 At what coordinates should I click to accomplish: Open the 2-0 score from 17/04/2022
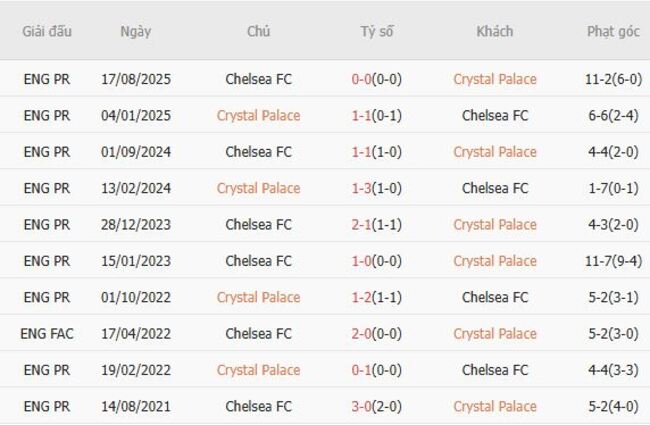click(x=362, y=334)
